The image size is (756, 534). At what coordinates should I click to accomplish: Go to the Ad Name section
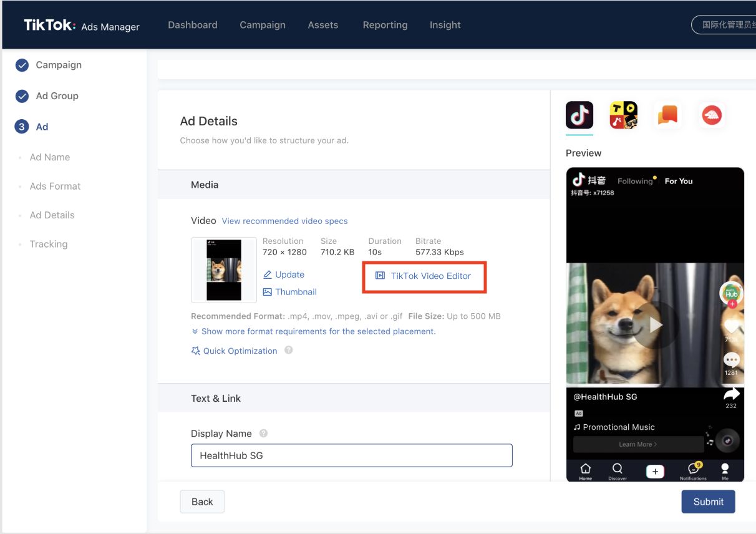50,157
